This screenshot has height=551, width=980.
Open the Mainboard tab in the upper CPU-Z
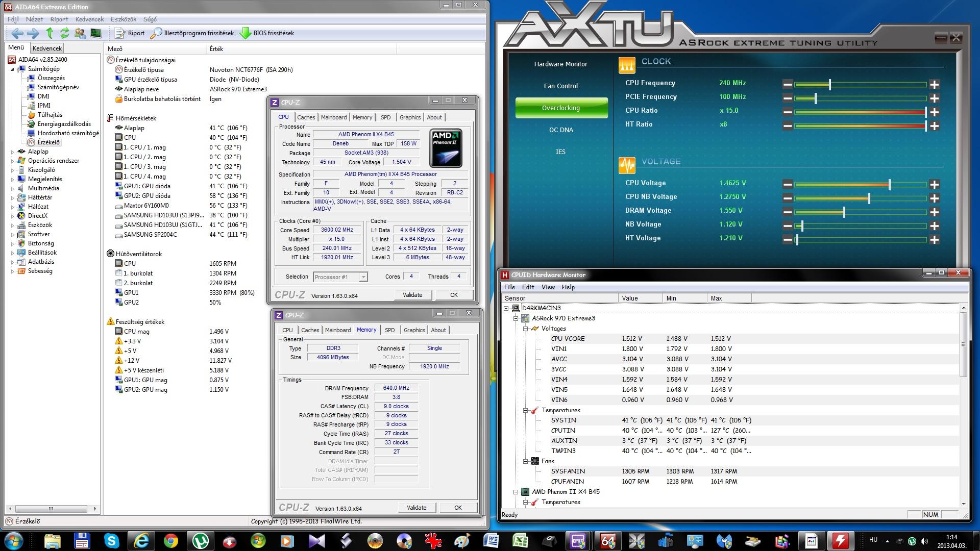(334, 117)
